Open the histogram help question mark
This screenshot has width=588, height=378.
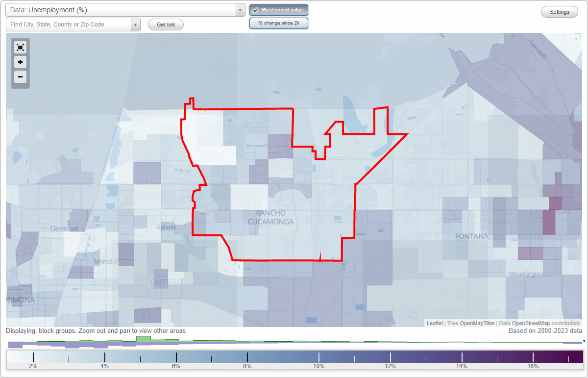click(584, 342)
